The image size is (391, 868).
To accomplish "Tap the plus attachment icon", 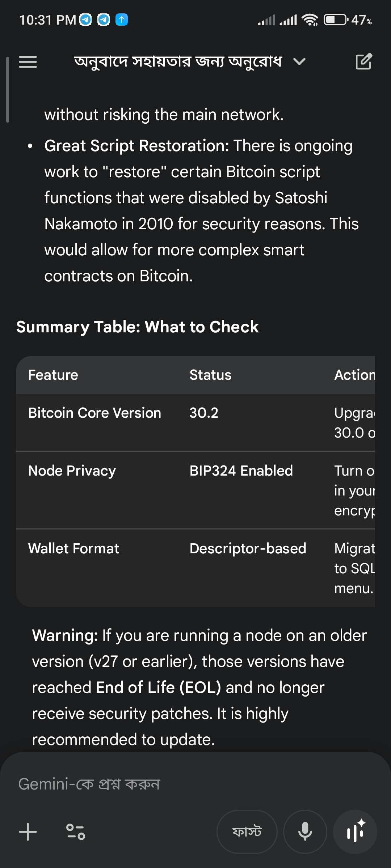I will pyautogui.click(x=28, y=831).
